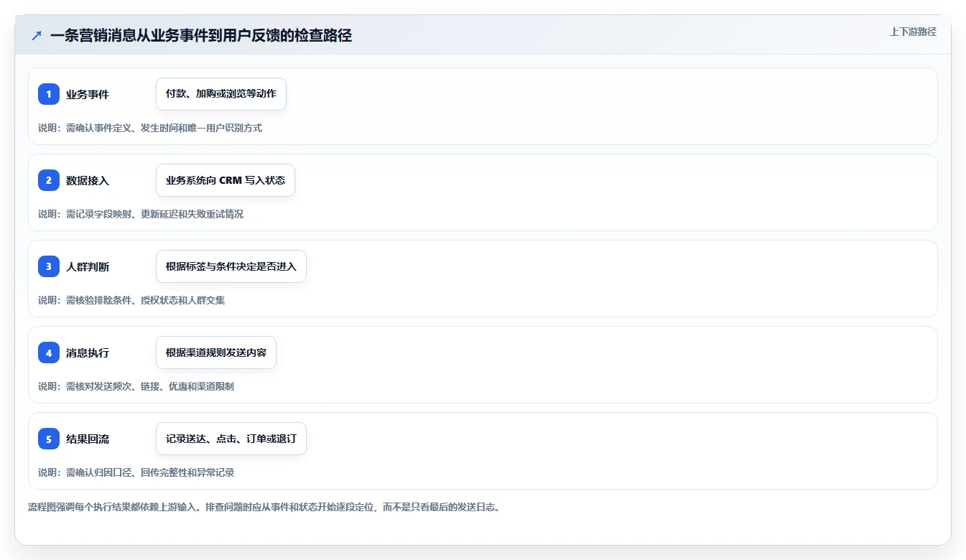Image resolution: width=966 pixels, height=560 pixels.
Task: Select step number 2 badge
Action: [49, 180]
